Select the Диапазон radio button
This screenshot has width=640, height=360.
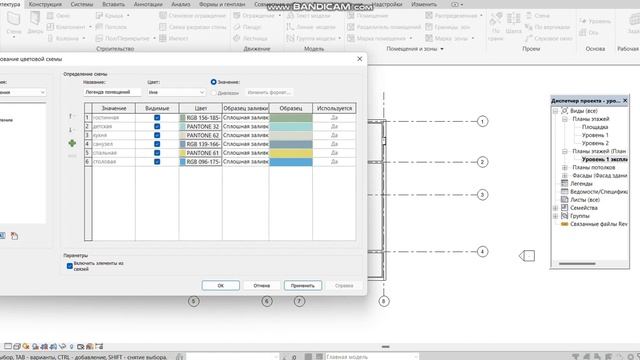point(213,93)
